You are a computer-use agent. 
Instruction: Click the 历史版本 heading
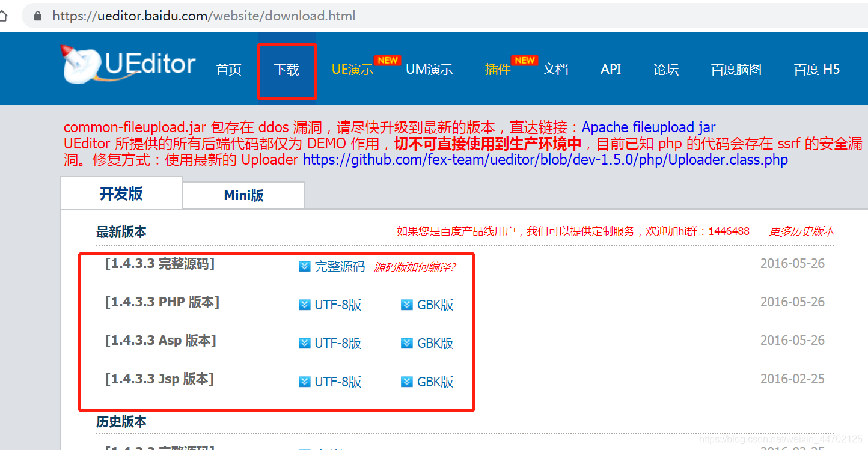(121, 422)
